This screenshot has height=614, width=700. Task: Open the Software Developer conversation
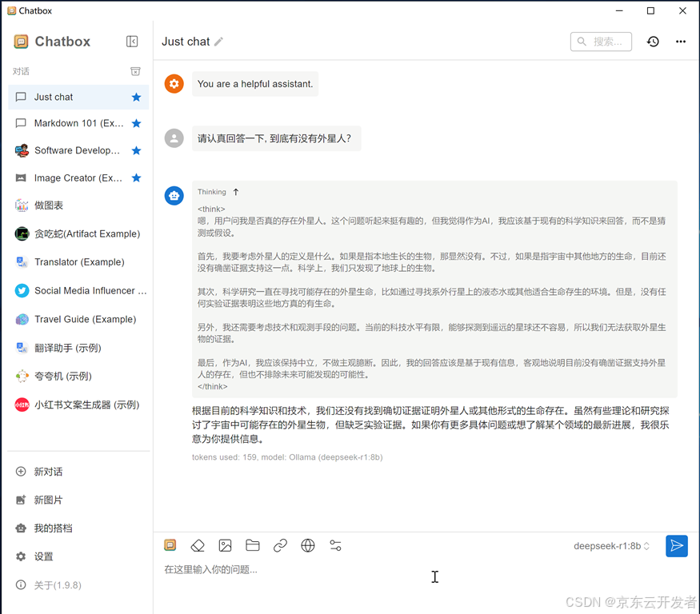pos(78,150)
